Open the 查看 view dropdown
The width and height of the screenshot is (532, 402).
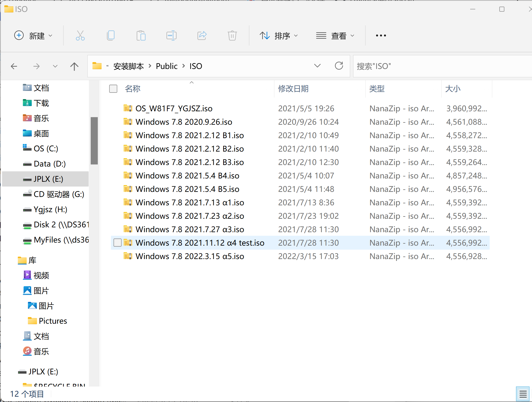click(x=335, y=36)
